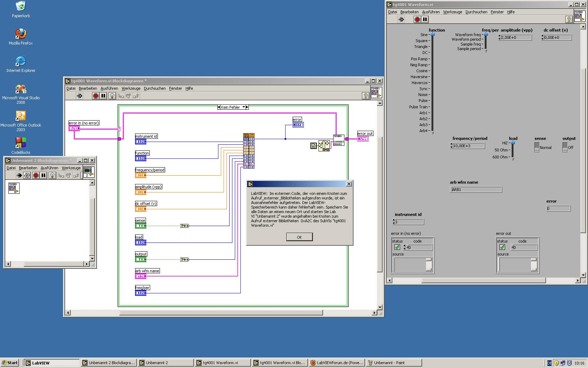Screen dimensions: 588x368
Task: Open the Kein Fehler case selector dropdown
Action: pos(244,107)
